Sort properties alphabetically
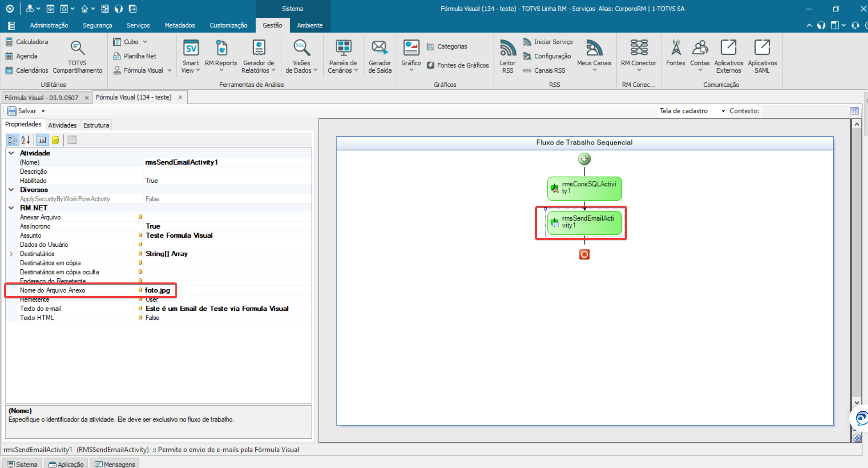868x468 pixels. pos(26,140)
